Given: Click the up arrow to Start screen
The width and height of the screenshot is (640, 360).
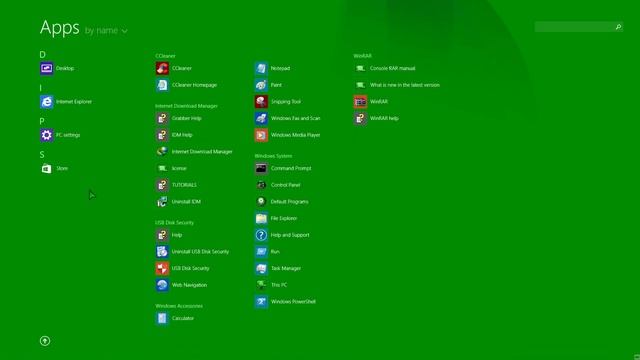Looking at the screenshot, I should 45,341.
